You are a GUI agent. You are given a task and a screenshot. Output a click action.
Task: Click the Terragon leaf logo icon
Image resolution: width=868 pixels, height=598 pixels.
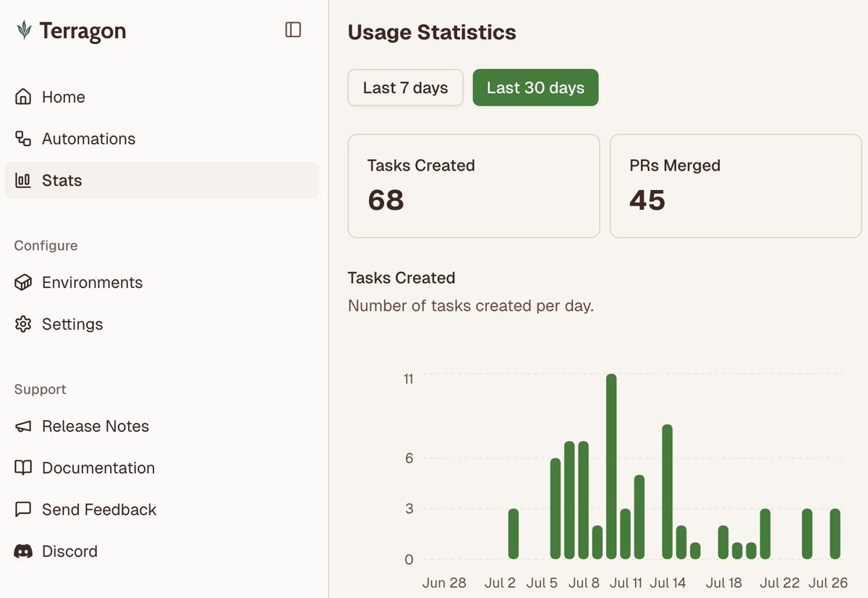coord(25,30)
